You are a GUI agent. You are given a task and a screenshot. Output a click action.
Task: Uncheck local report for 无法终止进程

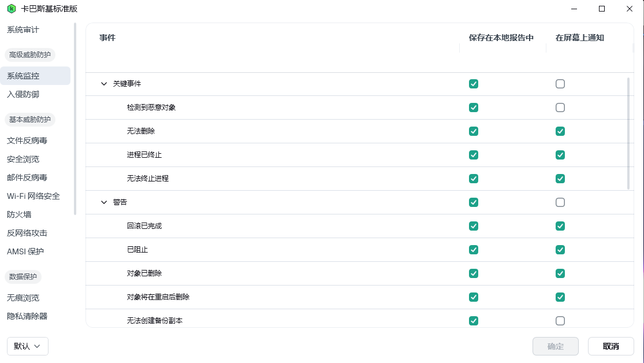tap(474, 179)
